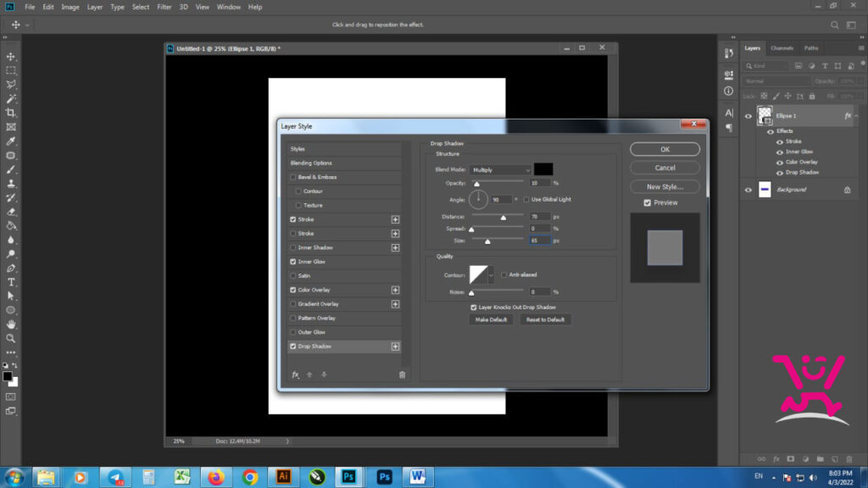This screenshot has height=488, width=868.
Task: Select the Zoom tool
Action: point(10,338)
